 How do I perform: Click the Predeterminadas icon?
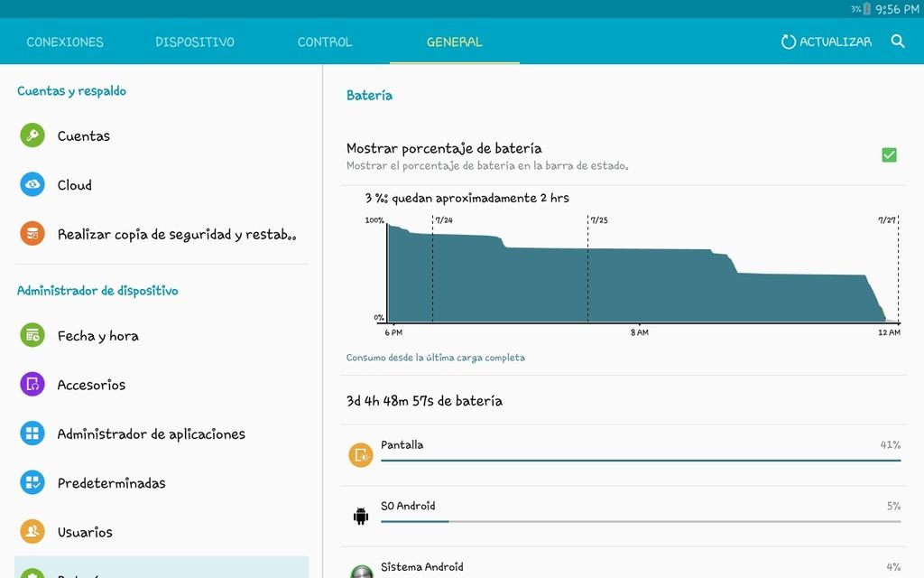pos(32,482)
